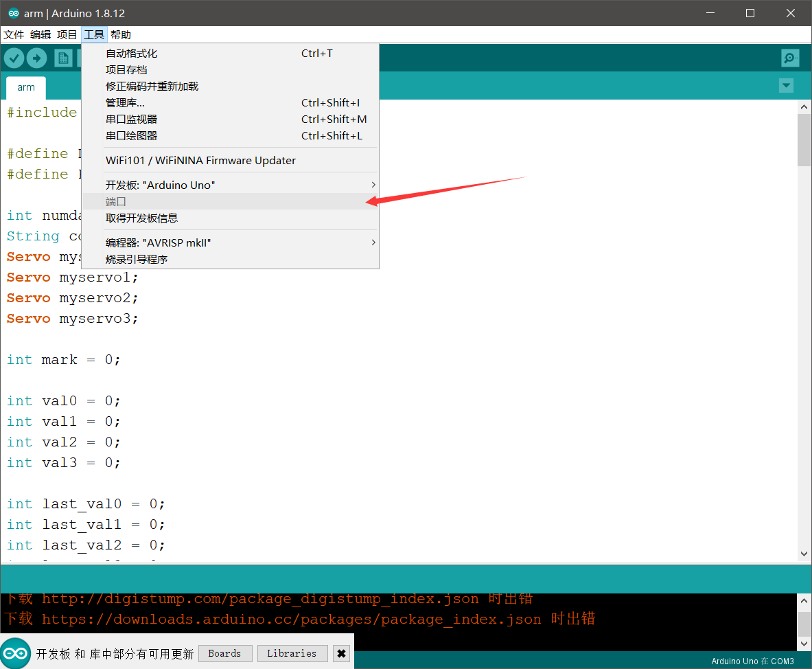
Task: Open 串口监视器 serial monitor entry
Action: [231, 120]
